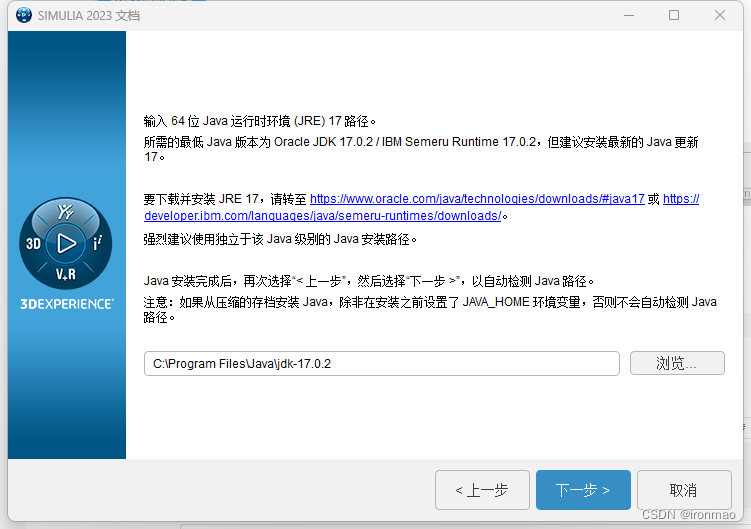The width and height of the screenshot is (751, 529).
Task: Click the 3D quadrant of the compass
Action: click(33, 244)
